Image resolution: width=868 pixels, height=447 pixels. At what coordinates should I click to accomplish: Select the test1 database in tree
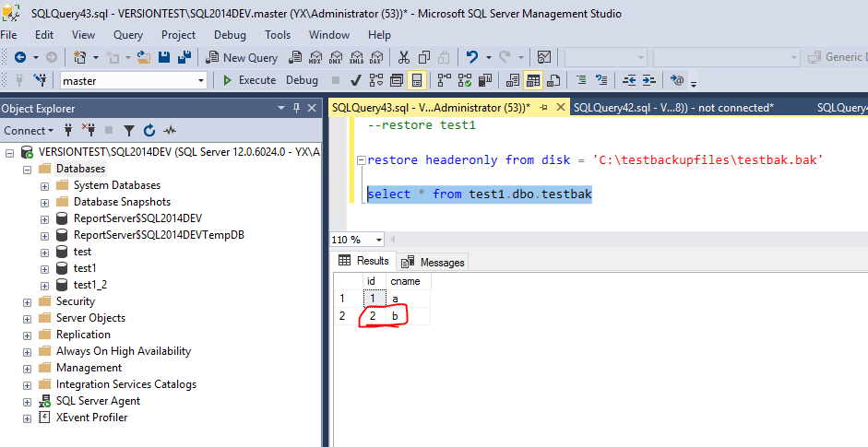[x=85, y=268]
